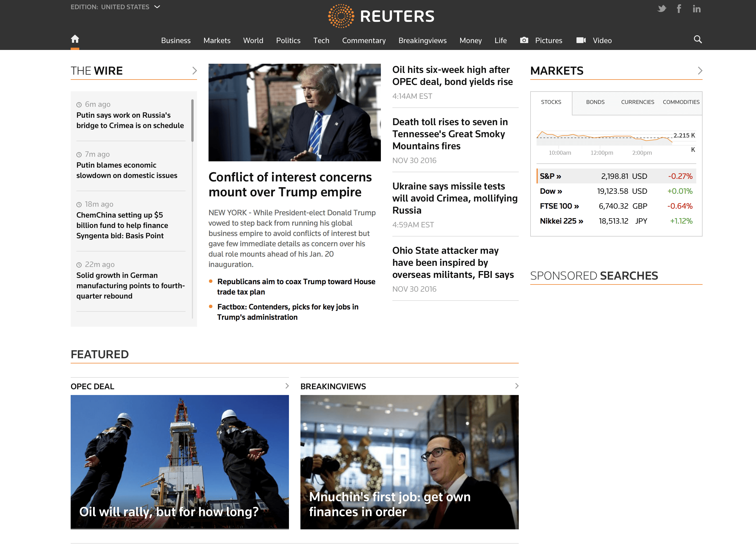Click the 4:59AM EST timestamp
756x546 pixels.
tap(413, 225)
